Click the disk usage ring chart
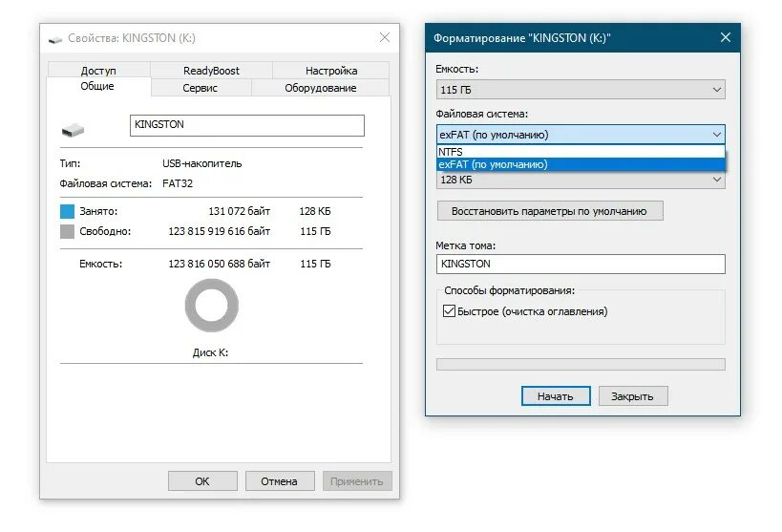 point(211,305)
